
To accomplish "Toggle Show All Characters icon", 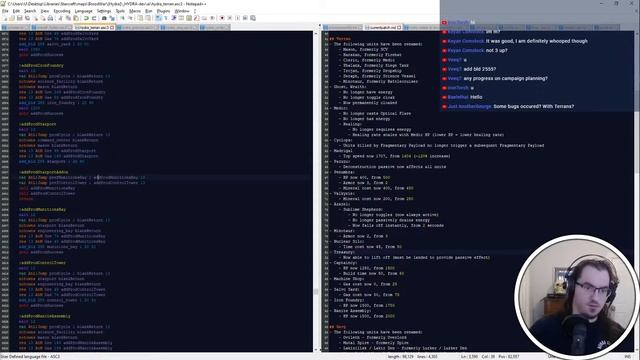I will tap(165, 18).
